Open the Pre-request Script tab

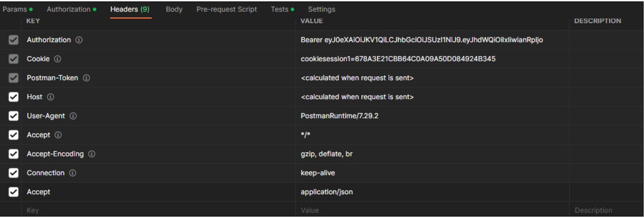226,9
